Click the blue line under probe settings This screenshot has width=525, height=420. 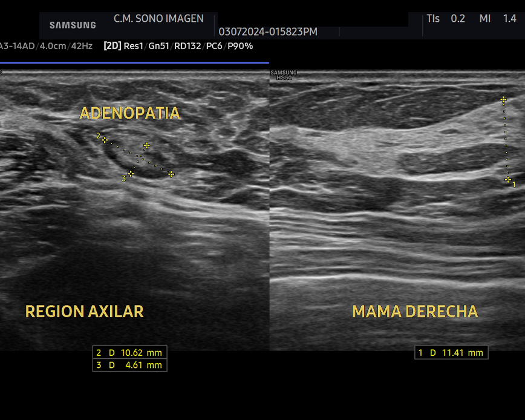(134, 62)
